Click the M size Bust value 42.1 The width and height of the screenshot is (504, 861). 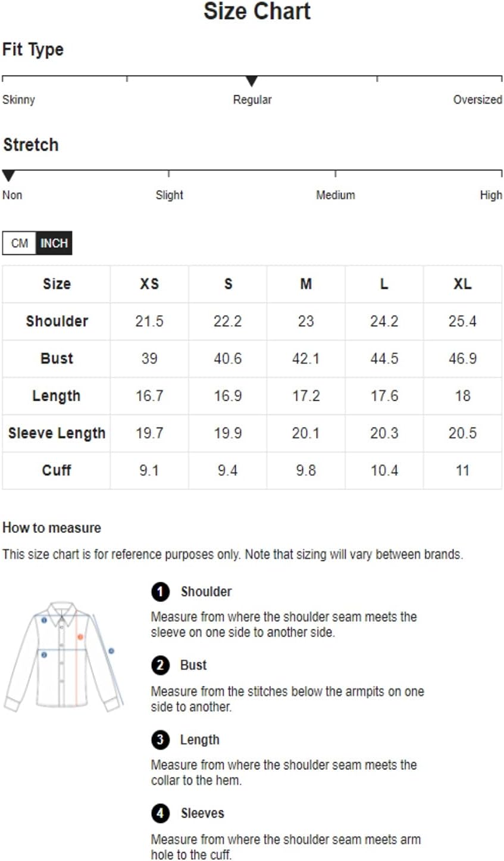[306, 358]
